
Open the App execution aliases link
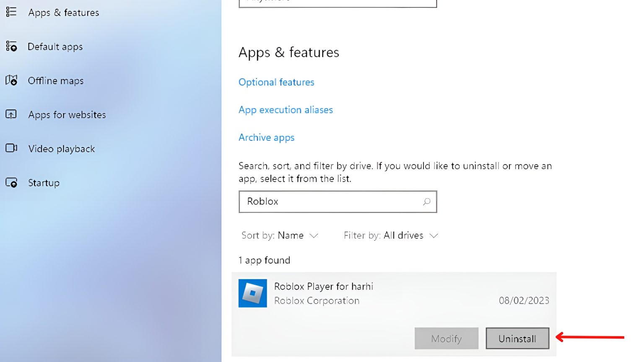click(x=286, y=110)
